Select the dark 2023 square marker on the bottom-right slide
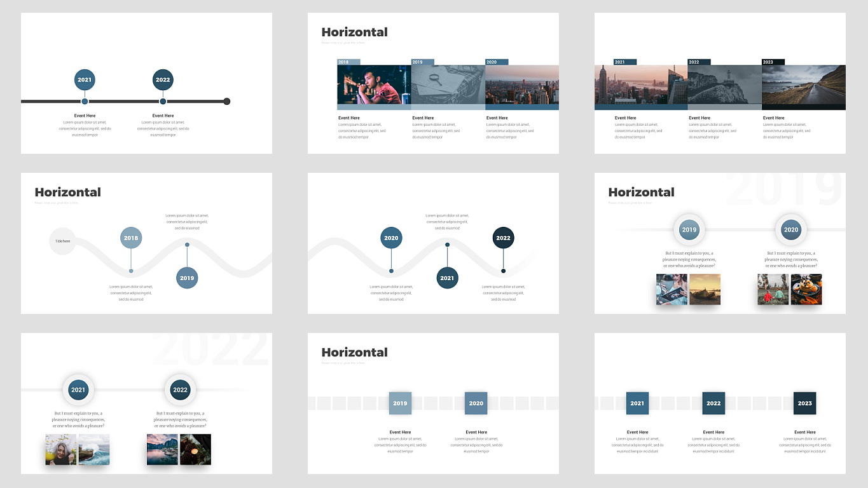 click(804, 403)
